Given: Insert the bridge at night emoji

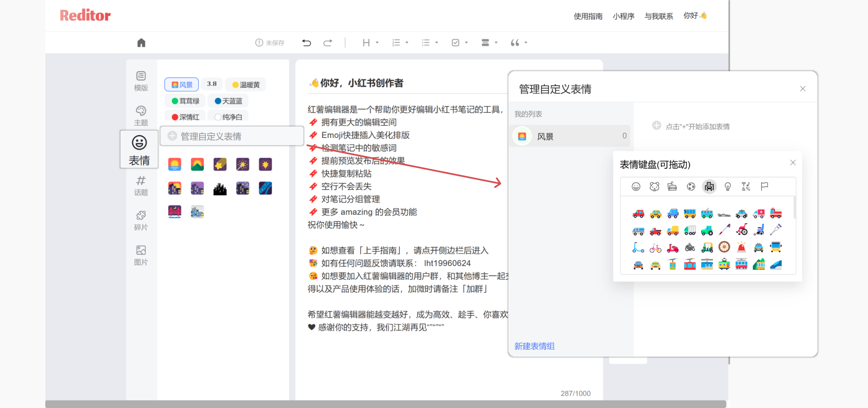Looking at the screenshot, I should 175,211.
